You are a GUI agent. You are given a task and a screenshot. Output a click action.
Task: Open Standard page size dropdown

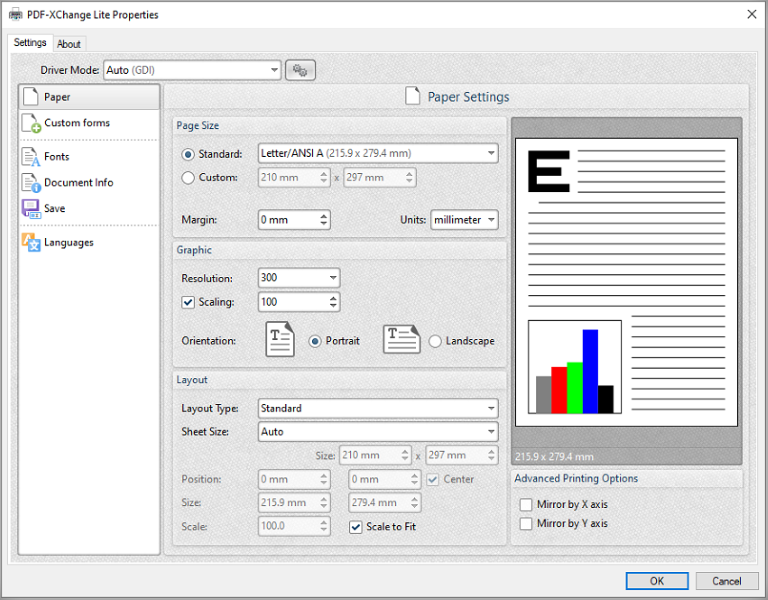[378, 153]
